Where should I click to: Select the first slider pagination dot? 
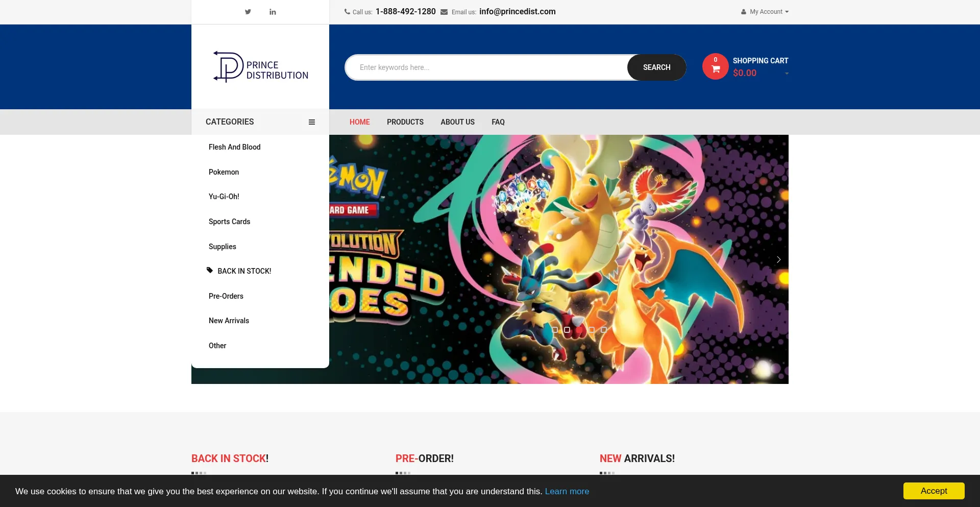[x=555, y=330]
